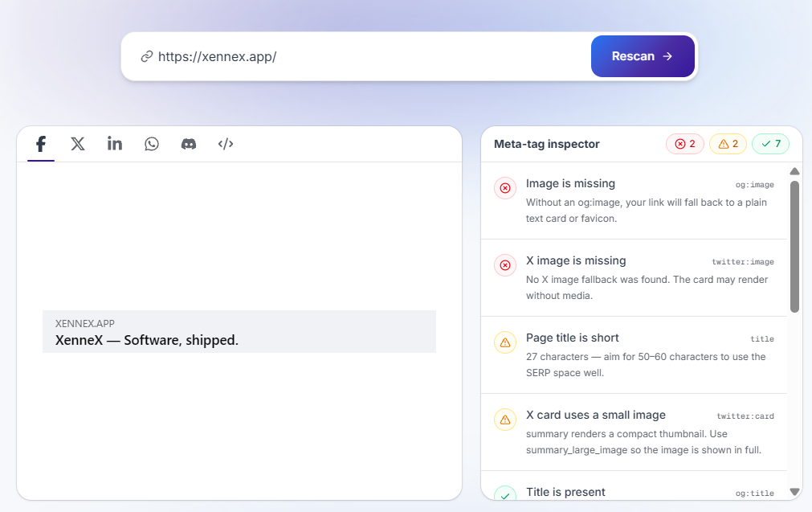Filter by the 2 errors badge
The height and width of the screenshot is (512, 812).
point(684,144)
